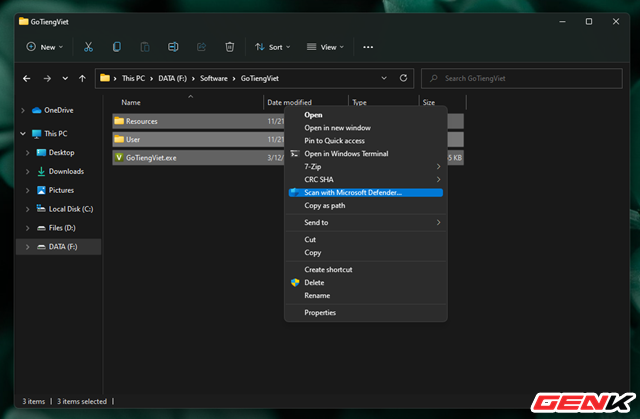The image size is (640, 419).
Task: Choose Open in new window
Action: click(365, 128)
